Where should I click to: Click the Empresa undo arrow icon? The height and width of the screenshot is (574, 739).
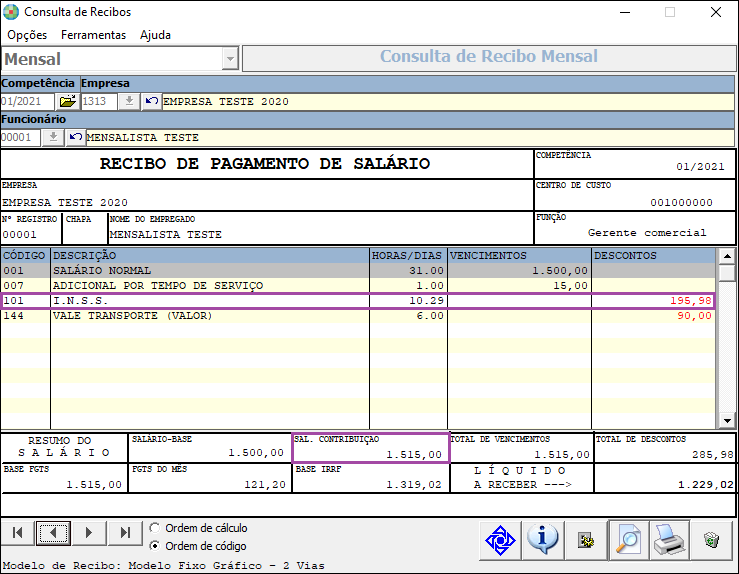point(151,101)
